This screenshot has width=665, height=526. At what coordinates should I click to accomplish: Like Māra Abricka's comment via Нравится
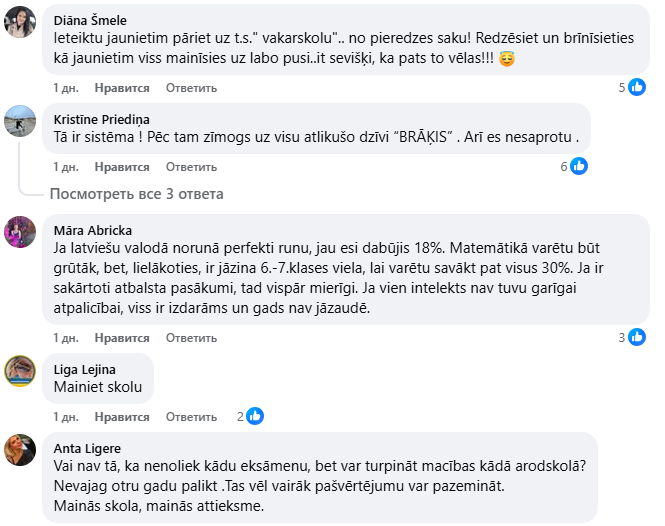click(122, 337)
